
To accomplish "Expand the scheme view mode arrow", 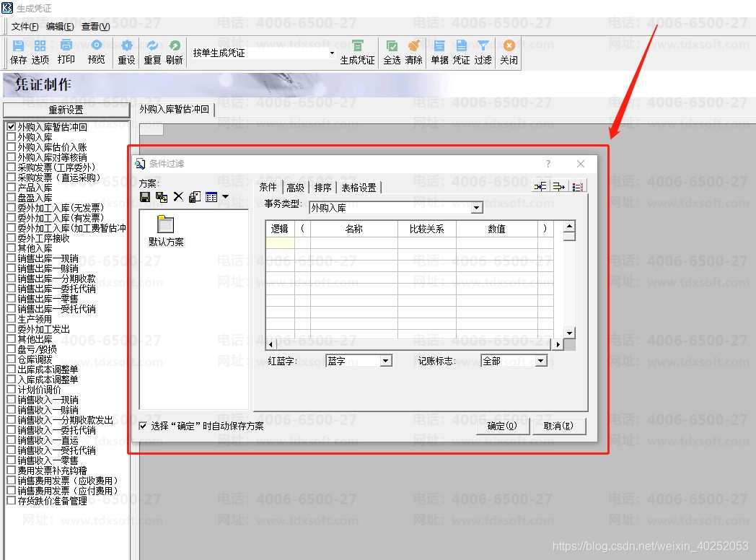I will point(225,197).
